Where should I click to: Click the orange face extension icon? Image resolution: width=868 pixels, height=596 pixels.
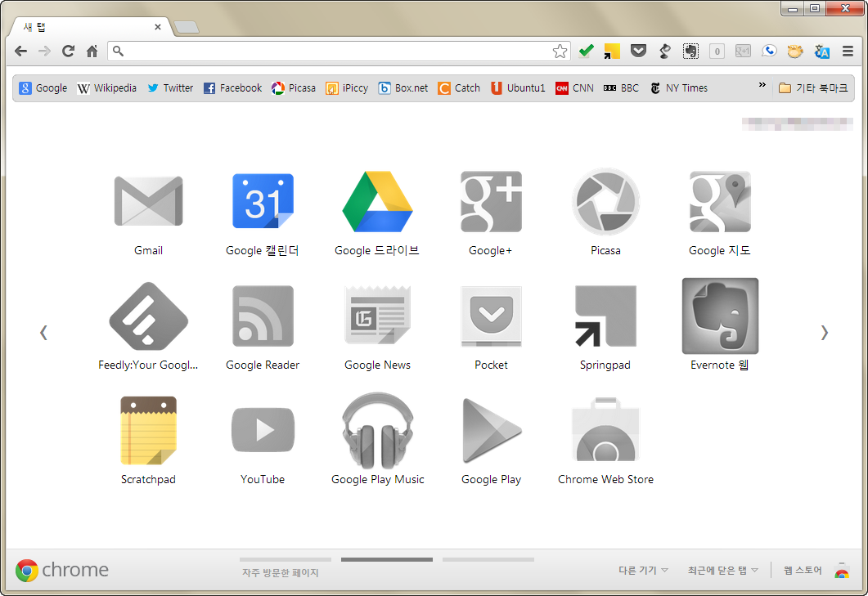pyautogui.click(x=795, y=52)
